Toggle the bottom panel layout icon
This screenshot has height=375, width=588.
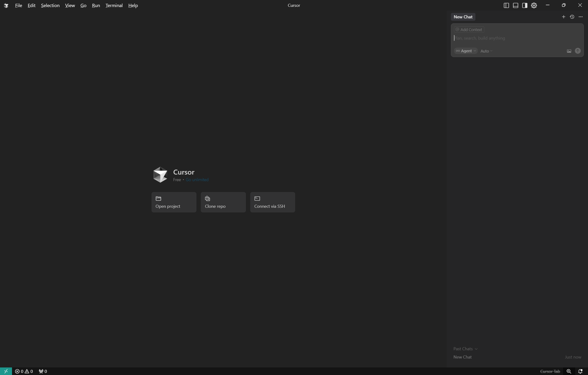[x=515, y=5]
